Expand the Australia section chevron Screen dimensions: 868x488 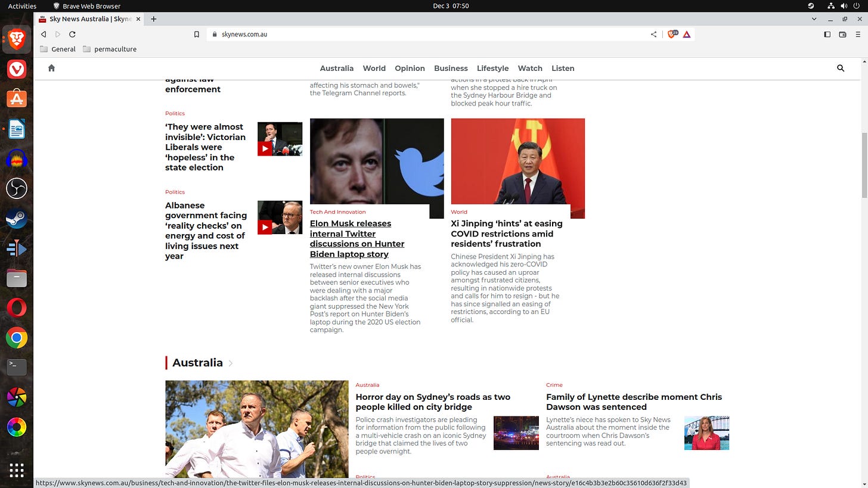[x=231, y=363]
